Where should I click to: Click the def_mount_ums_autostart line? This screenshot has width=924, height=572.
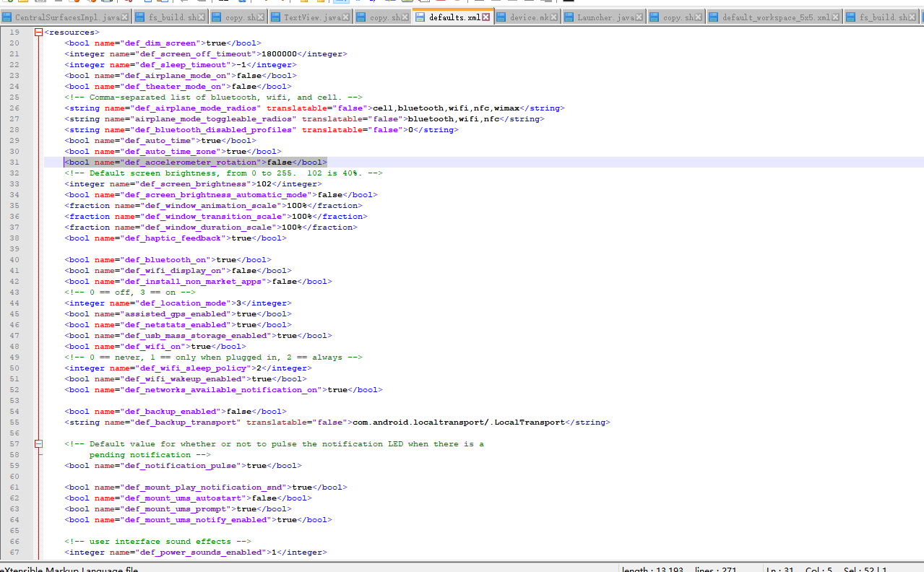pos(188,498)
